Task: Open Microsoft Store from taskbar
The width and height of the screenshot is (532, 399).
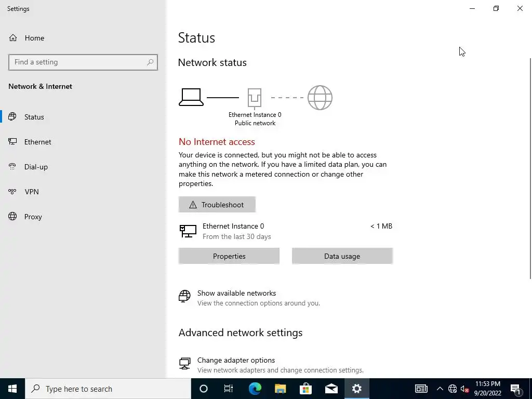Action: [x=305, y=389]
